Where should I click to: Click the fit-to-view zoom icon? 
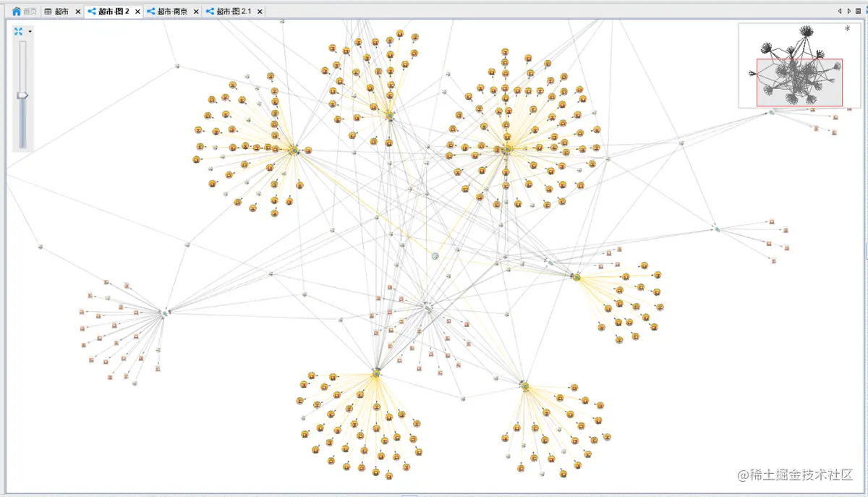coord(19,31)
